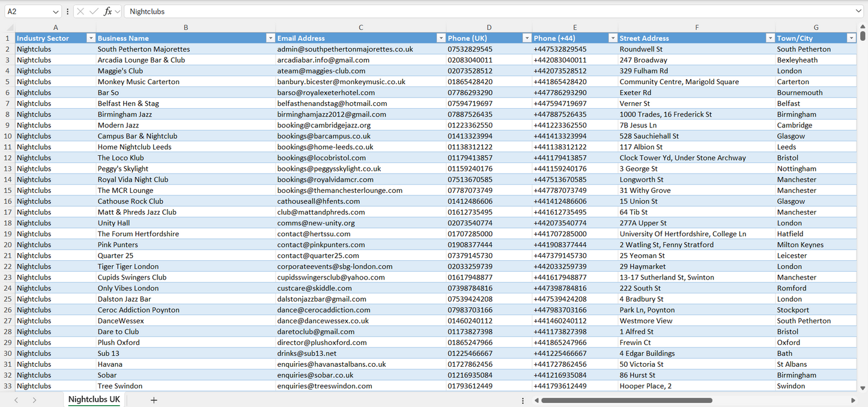The height and width of the screenshot is (407, 868).
Task: Click cell arcadiabar.info@gmail.com
Action: tap(361, 60)
